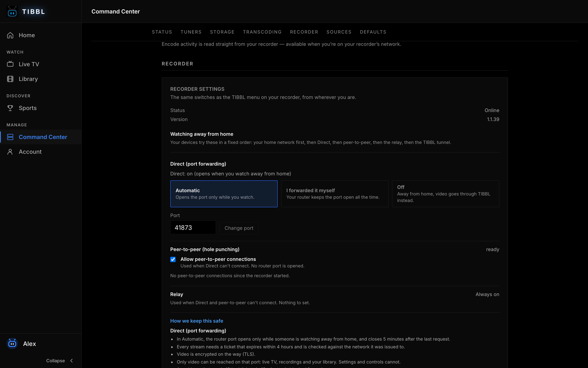The width and height of the screenshot is (588, 368).
Task: Click the Home house icon
Action: click(x=10, y=35)
